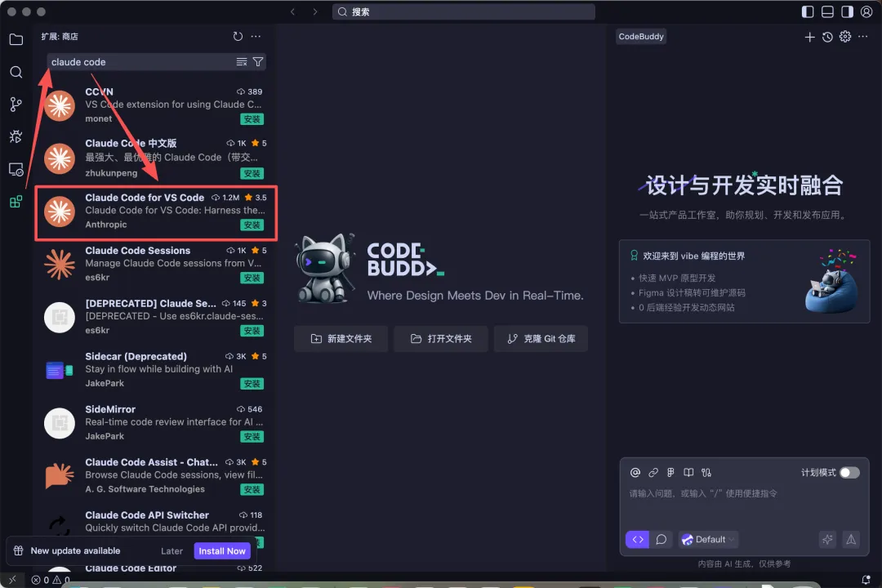Open Claude Code API Switcher entry
Image resolution: width=882 pixels, height=588 pixels.
[x=155, y=522]
